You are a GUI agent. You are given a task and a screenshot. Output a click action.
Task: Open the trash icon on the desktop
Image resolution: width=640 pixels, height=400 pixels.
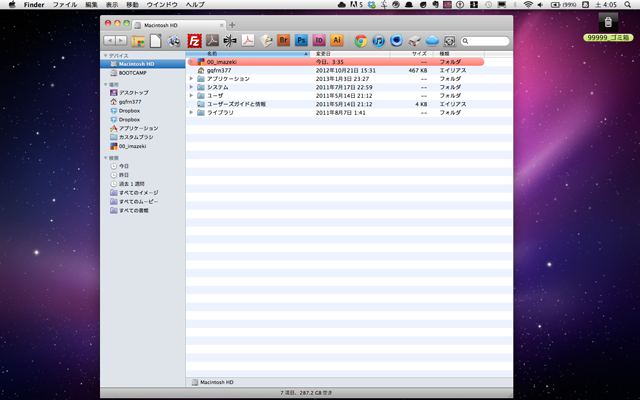[x=607, y=22]
